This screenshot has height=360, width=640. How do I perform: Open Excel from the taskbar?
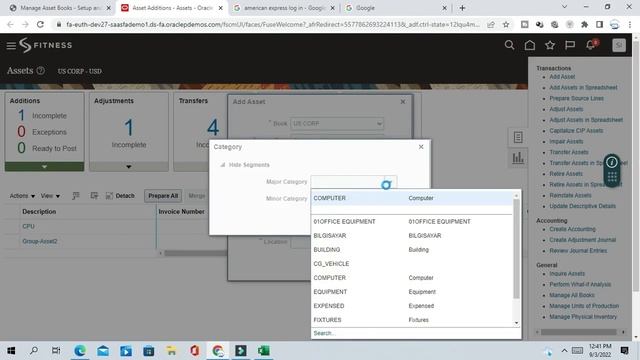(x=263, y=351)
